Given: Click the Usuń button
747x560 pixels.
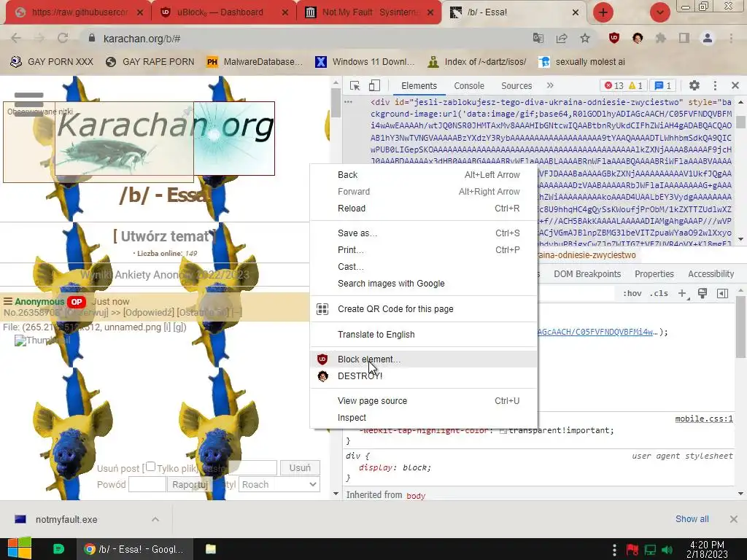Looking at the screenshot, I should [x=300, y=467].
